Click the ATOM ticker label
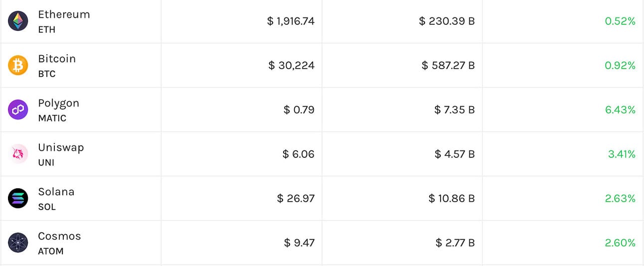 pos(51,252)
